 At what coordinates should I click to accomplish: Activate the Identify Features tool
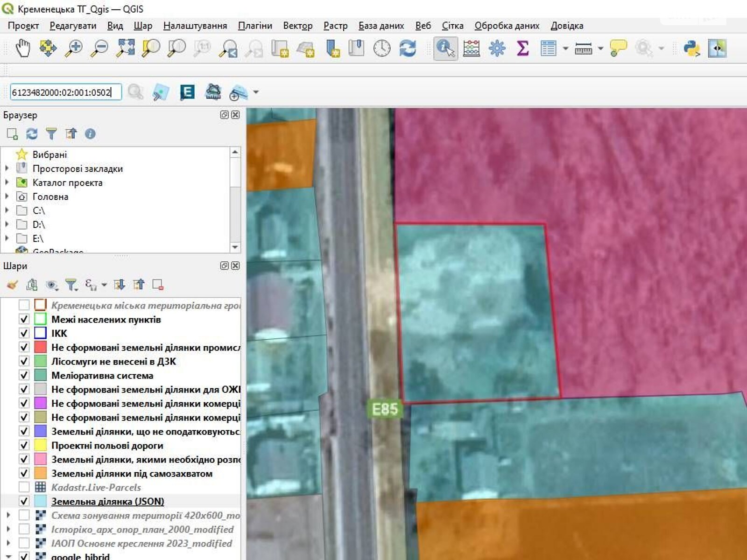445,48
